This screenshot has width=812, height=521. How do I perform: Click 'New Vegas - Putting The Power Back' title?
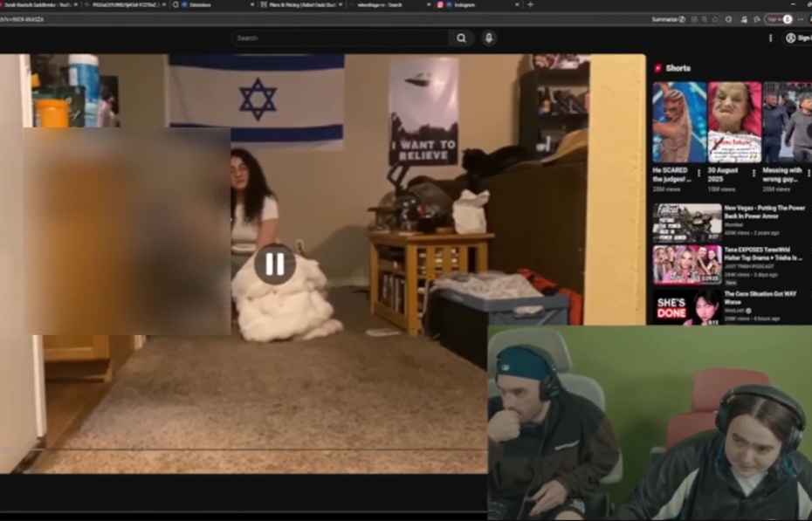point(764,211)
